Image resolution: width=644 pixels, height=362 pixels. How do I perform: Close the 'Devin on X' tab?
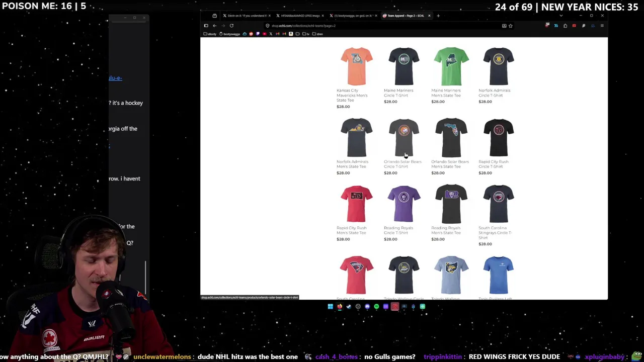[x=270, y=16]
